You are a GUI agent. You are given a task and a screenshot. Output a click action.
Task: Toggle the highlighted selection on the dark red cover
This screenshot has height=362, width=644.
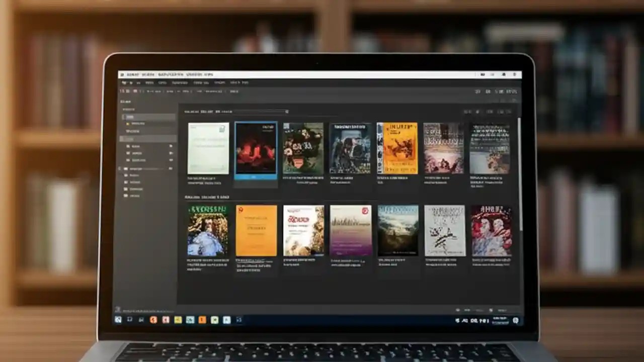(x=256, y=150)
